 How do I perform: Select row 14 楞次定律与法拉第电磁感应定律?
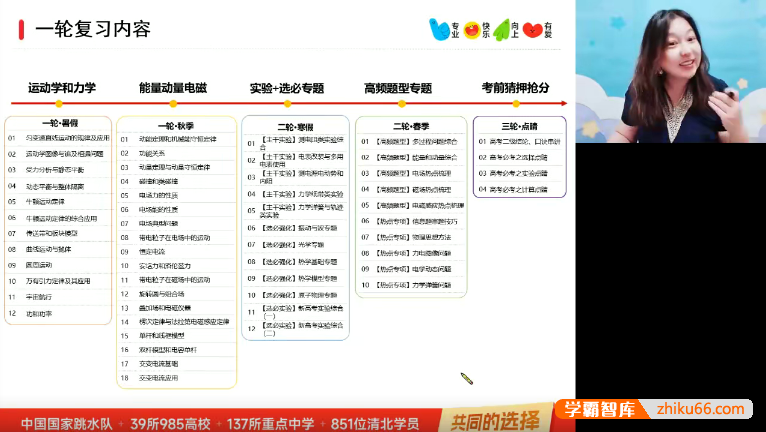(x=177, y=322)
